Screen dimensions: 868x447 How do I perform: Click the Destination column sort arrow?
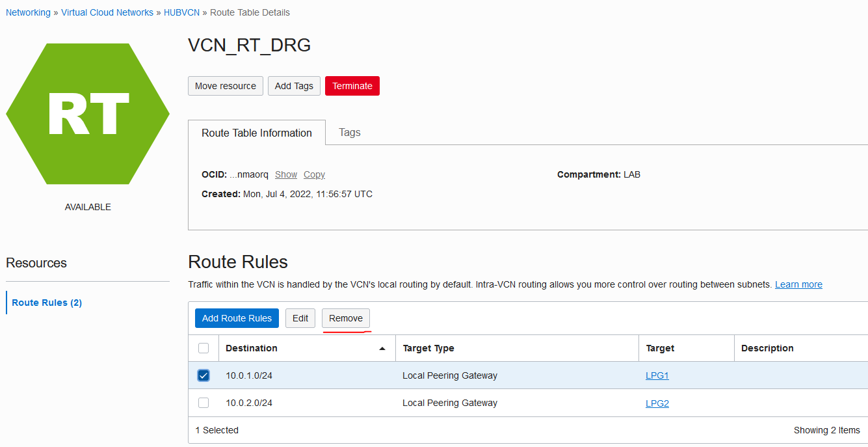pos(382,349)
